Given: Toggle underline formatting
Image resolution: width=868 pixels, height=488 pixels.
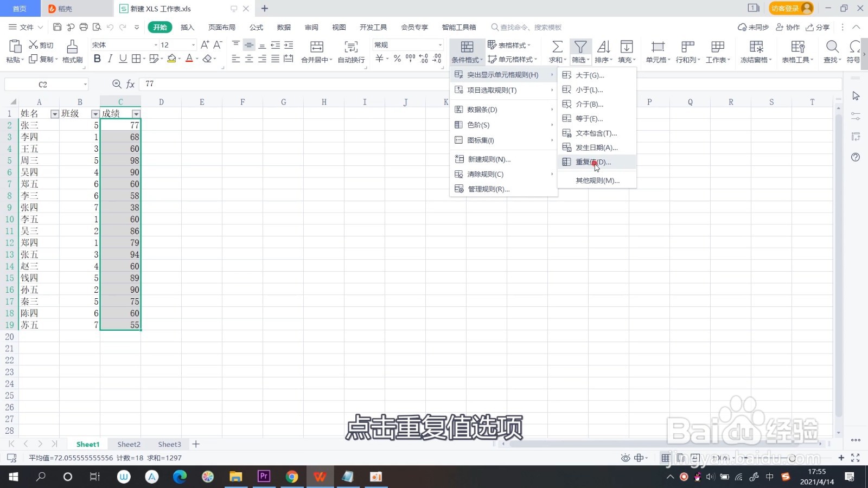Looking at the screenshot, I should pyautogui.click(x=123, y=59).
